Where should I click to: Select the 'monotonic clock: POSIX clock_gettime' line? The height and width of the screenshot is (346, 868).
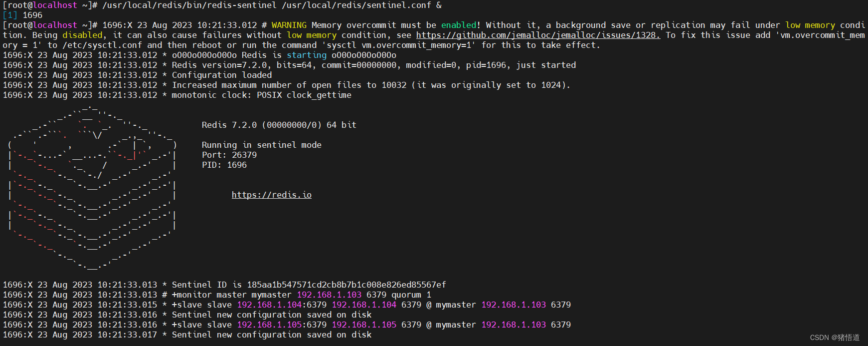(177, 95)
